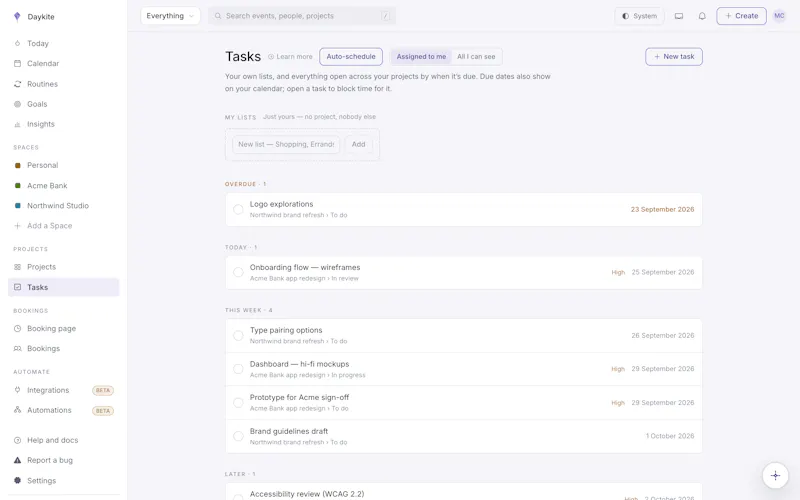
Task: Click the Tasks checkbox icon in the sidebar
Action: 17,287
